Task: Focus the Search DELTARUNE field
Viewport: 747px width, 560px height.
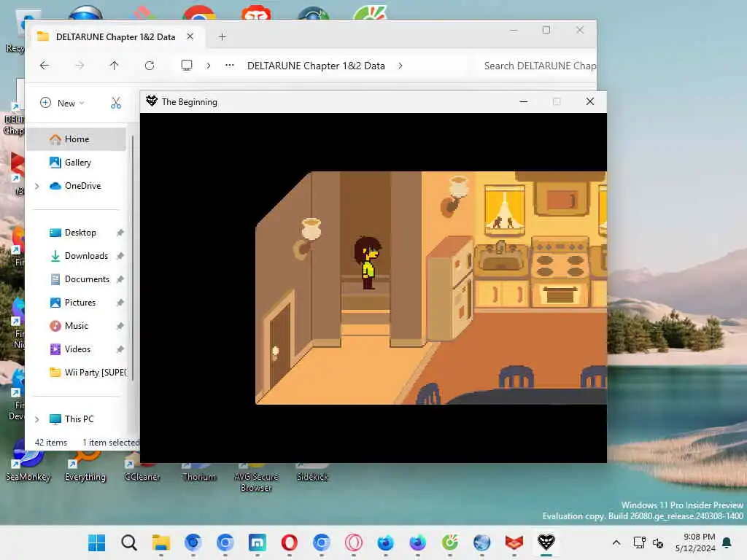Action: 536,66
